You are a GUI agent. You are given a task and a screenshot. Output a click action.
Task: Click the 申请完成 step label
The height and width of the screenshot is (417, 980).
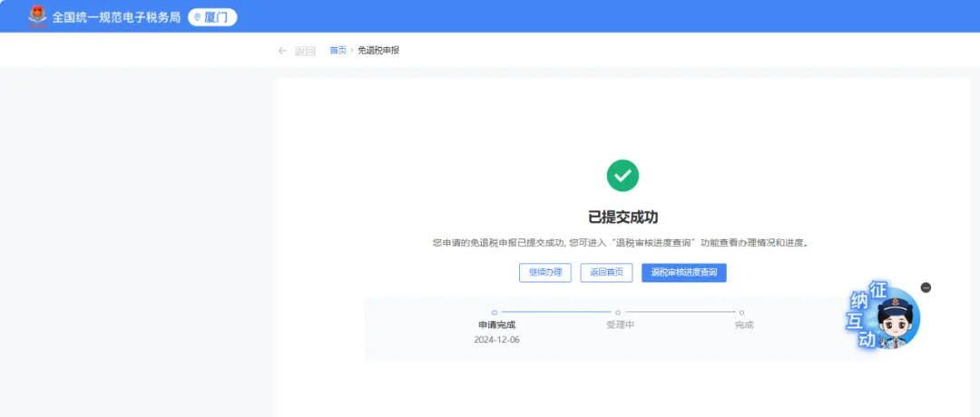(x=497, y=325)
